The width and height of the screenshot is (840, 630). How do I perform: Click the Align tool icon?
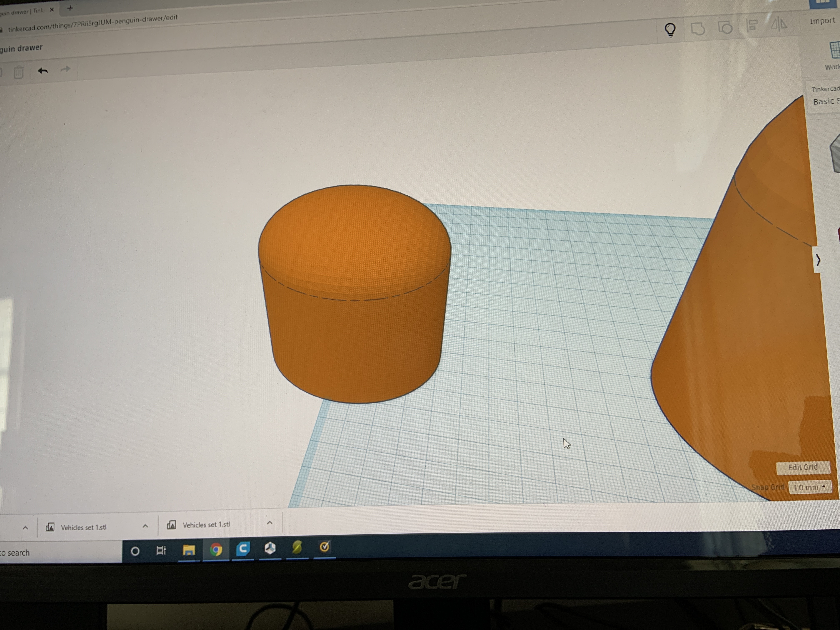752,26
